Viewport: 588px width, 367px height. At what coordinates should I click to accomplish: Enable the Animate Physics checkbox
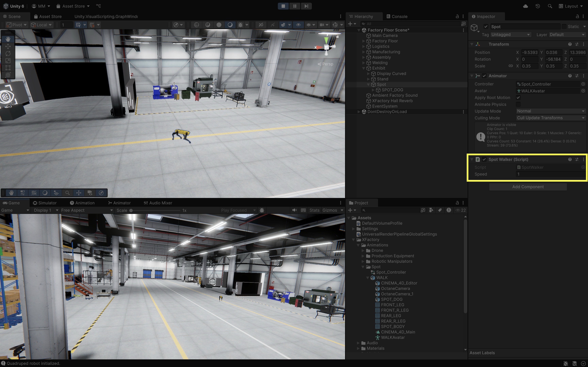(518, 104)
